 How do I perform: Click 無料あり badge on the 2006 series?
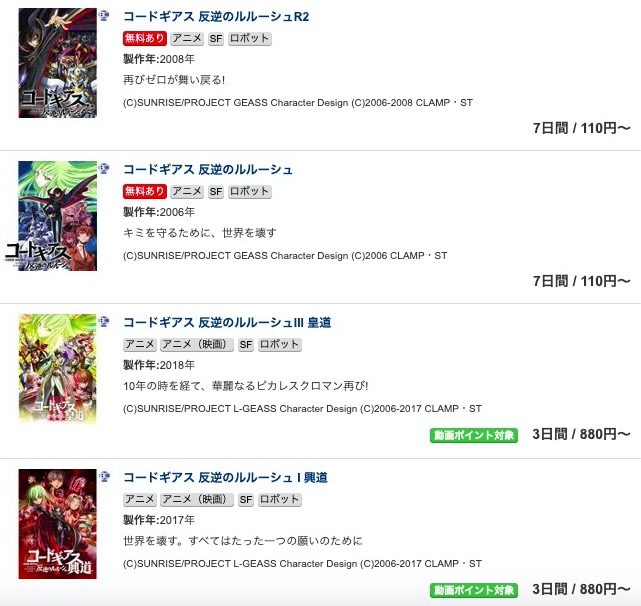click(x=145, y=191)
